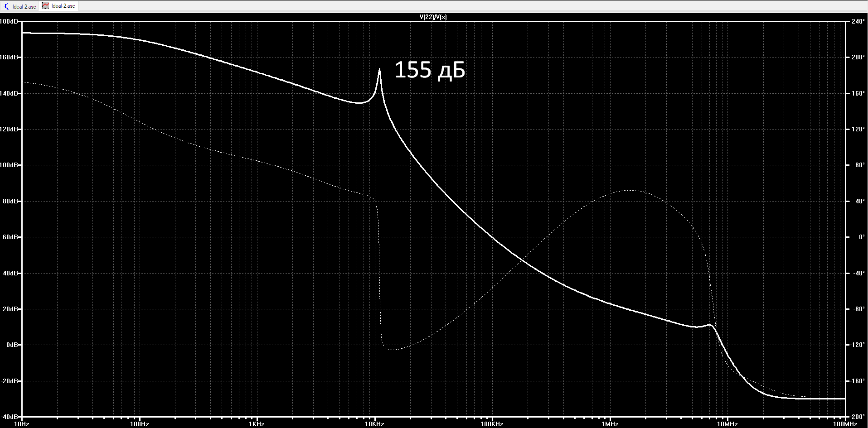Click the 1KHz frequency axis label
Viewport: 868px width, 428px height.
click(x=257, y=424)
